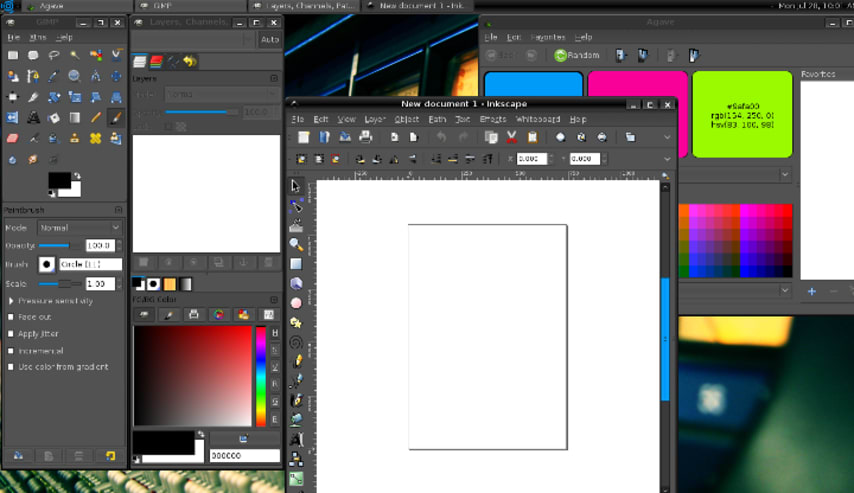The width and height of the screenshot is (854, 493).
Task: Choose the Rectangle Select tool in GIMP
Action: pyautogui.click(x=13, y=55)
